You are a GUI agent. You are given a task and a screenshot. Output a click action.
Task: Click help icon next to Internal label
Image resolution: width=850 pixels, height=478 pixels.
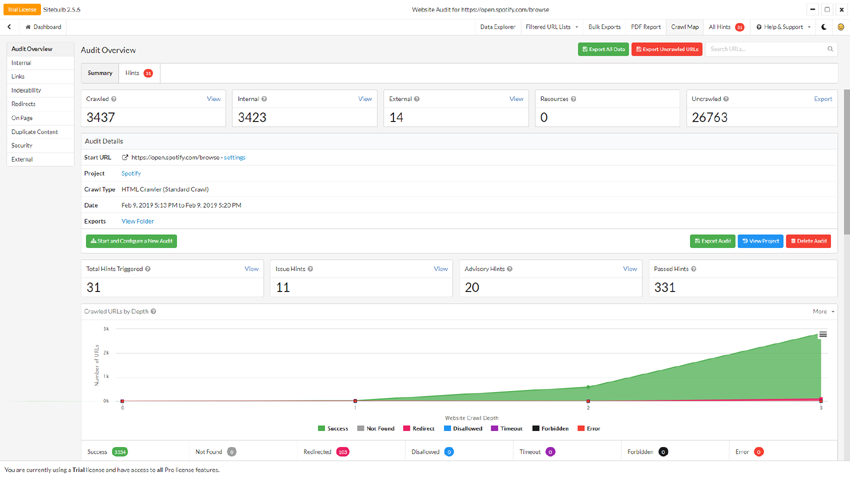pos(264,99)
